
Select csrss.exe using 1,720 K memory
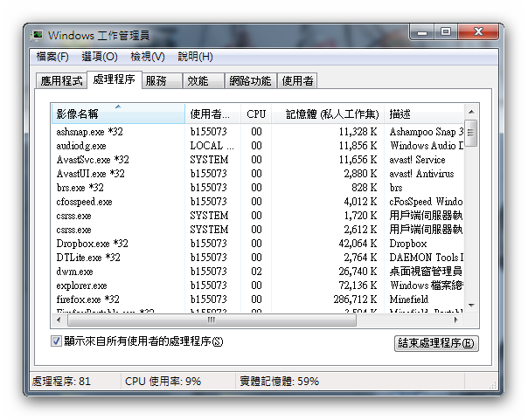(258, 215)
